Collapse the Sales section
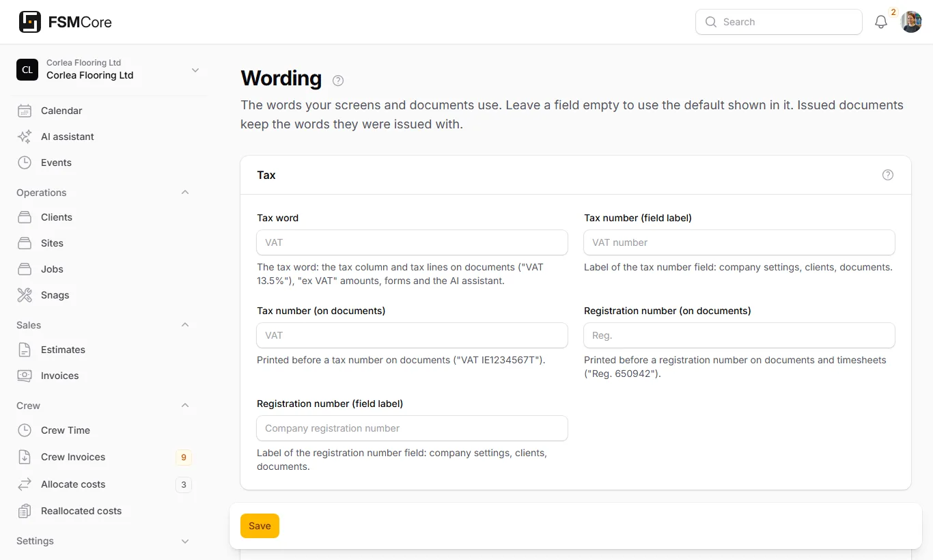This screenshot has width=933, height=560. pos(185,325)
